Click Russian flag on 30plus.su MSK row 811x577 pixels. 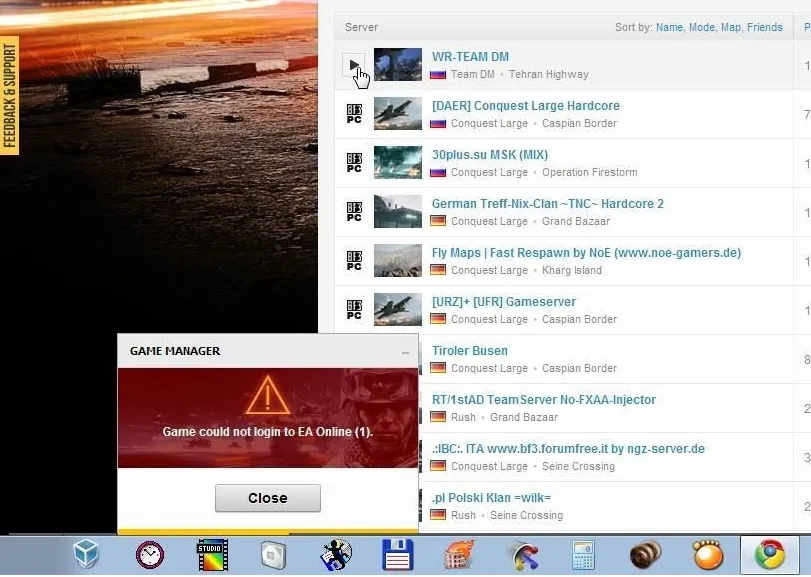(438, 172)
